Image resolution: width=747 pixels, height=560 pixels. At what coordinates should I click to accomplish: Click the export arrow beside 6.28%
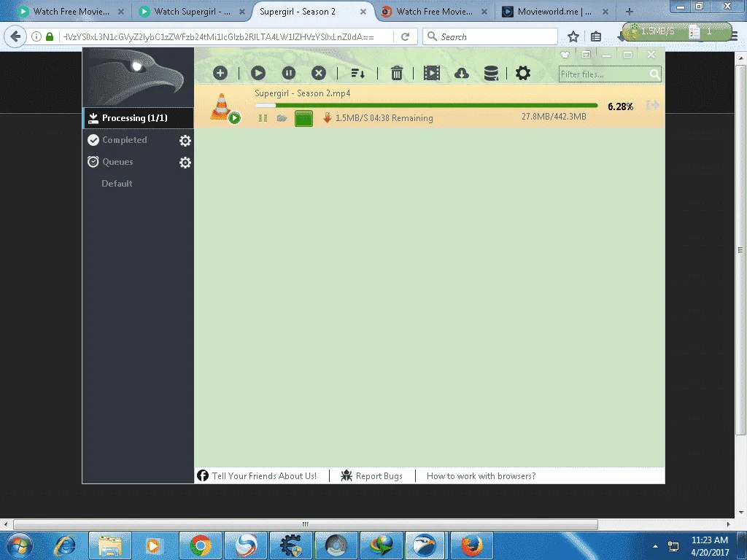(x=652, y=105)
